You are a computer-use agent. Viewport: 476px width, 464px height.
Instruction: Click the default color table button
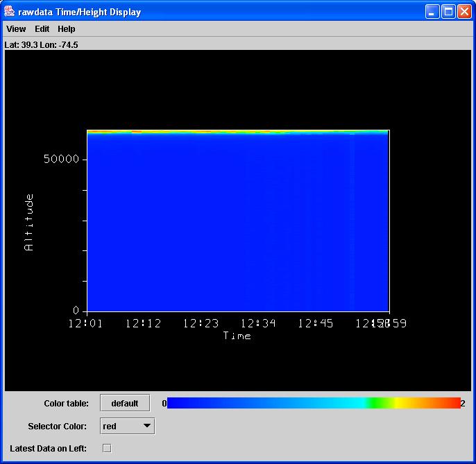coord(125,403)
